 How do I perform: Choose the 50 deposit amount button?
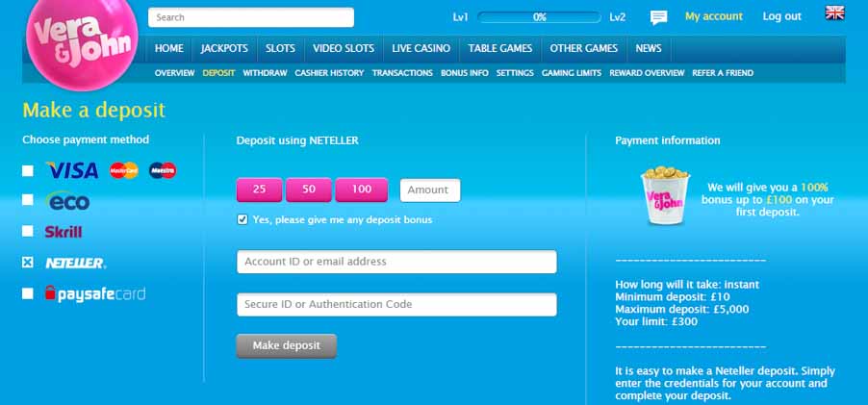308,190
